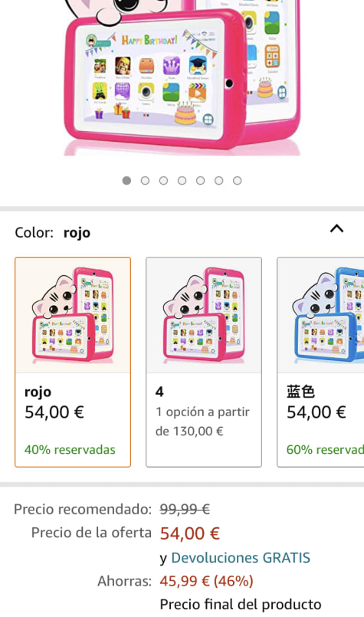364x617 pixels.
Task: Choose the color variant labeled 4
Action: coord(203,362)
